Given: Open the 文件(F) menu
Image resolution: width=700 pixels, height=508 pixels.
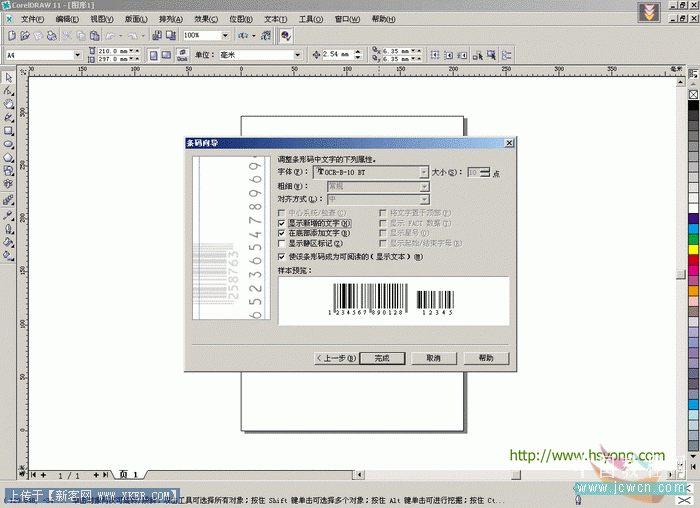Looking at the screenshot, I should click(32, 19).
